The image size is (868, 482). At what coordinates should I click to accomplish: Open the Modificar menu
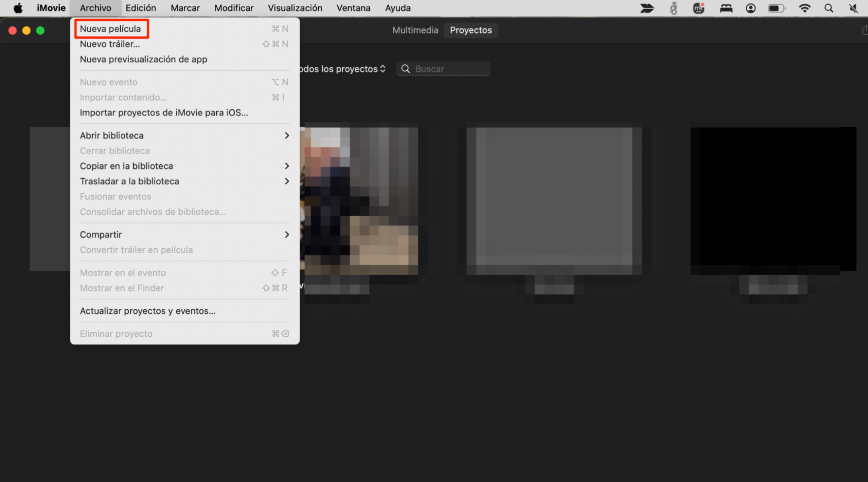tap(234, 8)
